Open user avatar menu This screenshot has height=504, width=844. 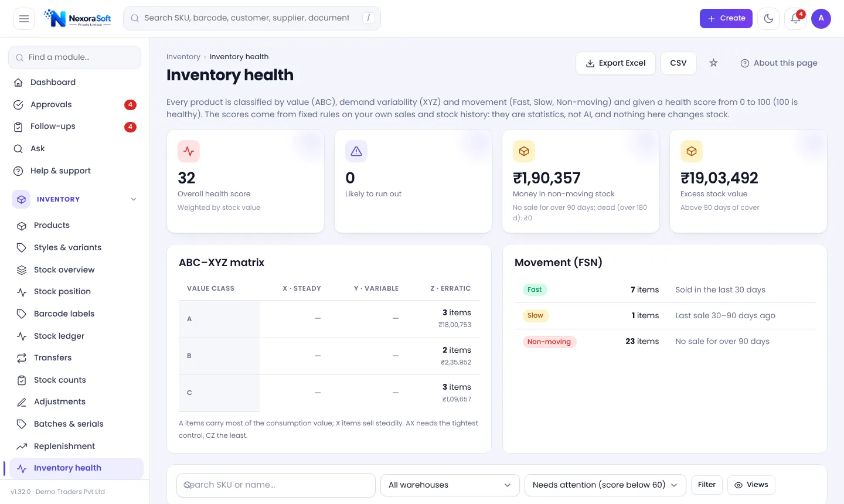coord(821,19)
